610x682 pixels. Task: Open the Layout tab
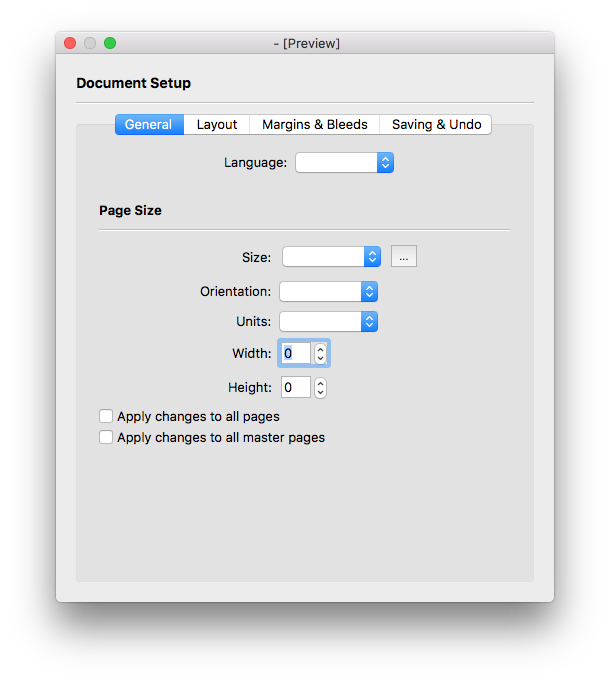(x=217, y=125)
